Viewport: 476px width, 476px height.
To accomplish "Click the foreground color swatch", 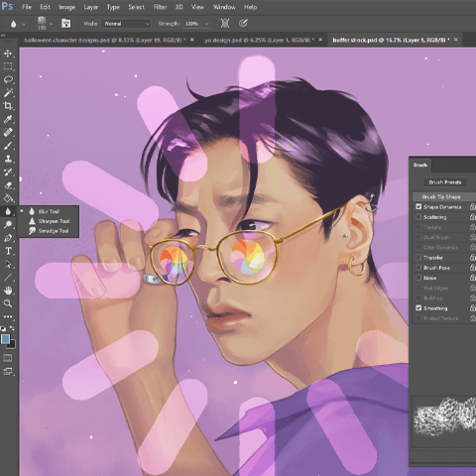I will coord(5,339).
